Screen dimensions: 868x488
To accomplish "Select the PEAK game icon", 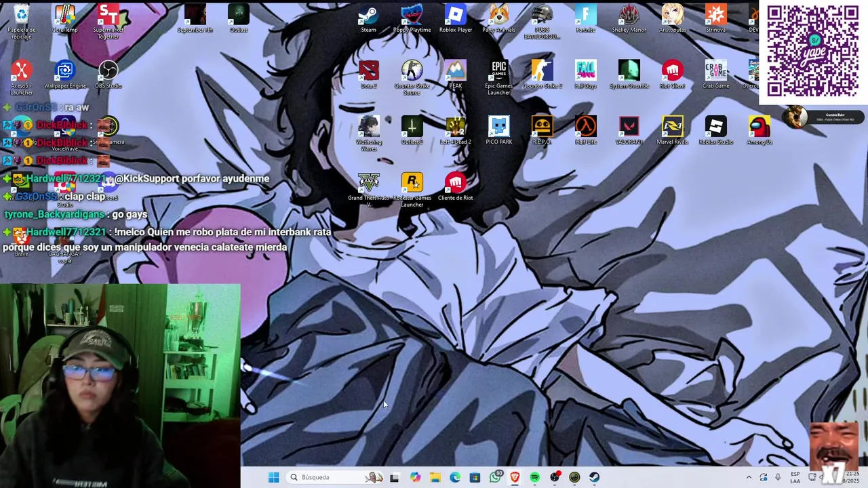I will (456, 75).
